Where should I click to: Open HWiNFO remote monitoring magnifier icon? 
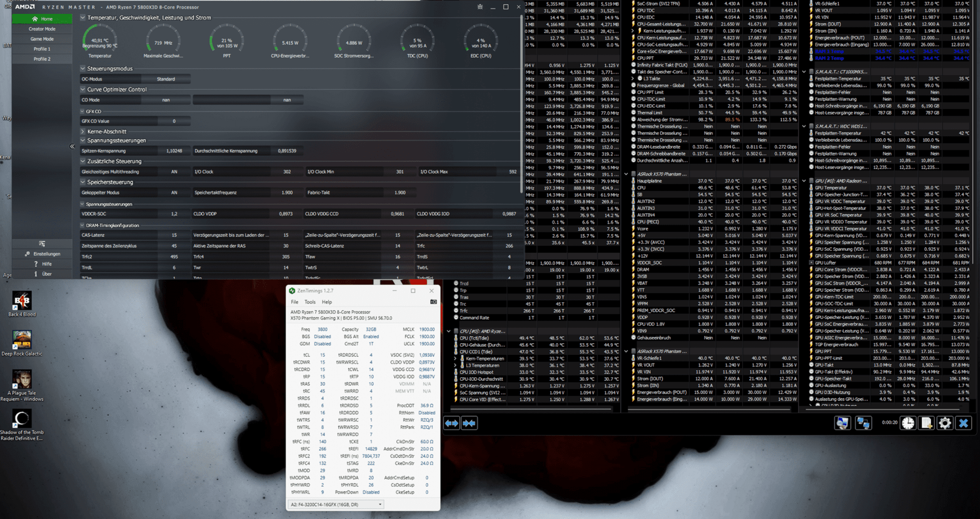[x=843, y=423]
